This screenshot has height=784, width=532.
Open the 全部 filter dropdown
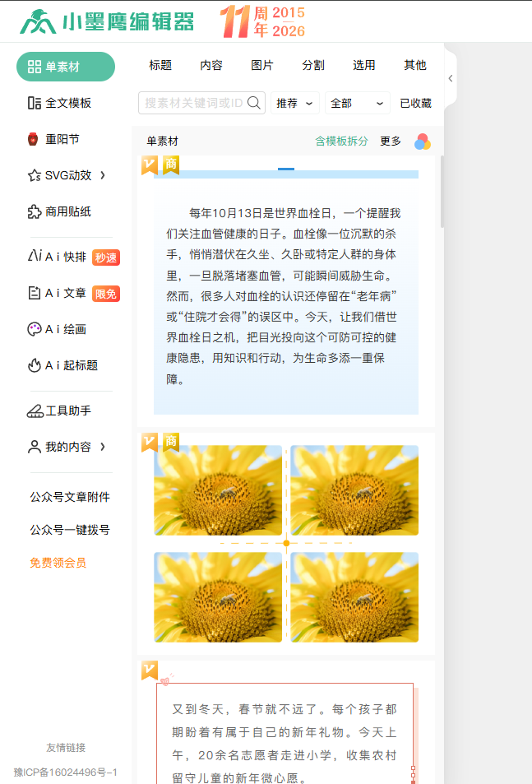click(358, 103)
